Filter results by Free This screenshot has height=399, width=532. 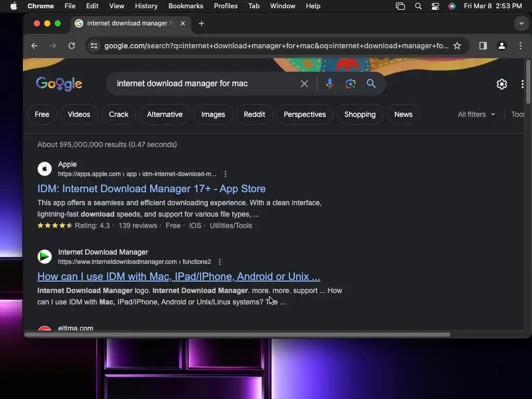(x=42, y=114)
